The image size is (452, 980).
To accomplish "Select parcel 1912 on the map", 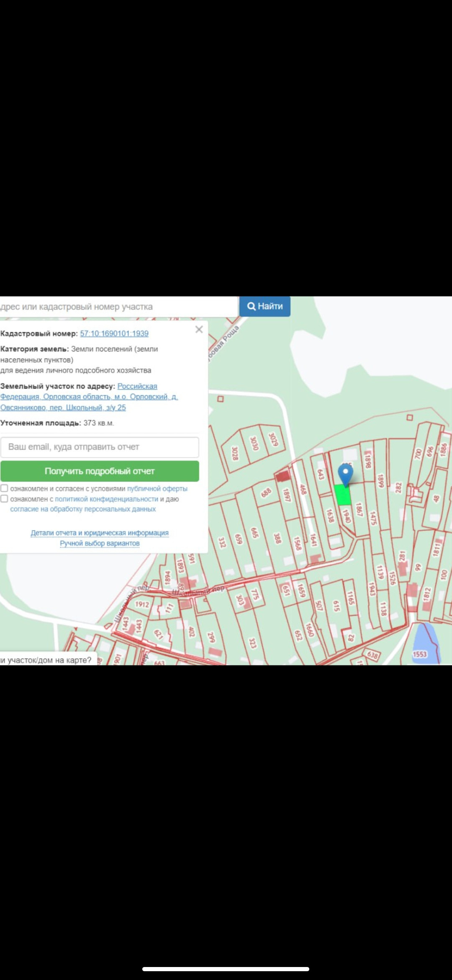I will [x=141, y=604].
